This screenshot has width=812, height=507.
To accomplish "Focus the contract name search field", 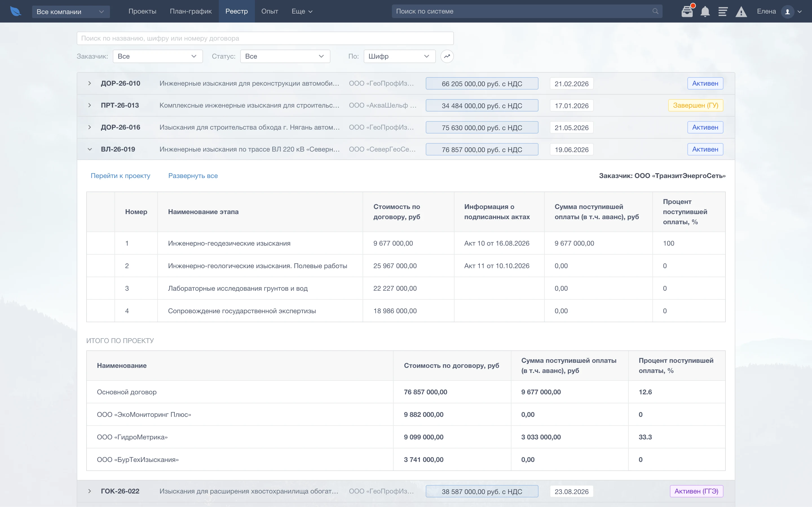I will coord(265,38).
